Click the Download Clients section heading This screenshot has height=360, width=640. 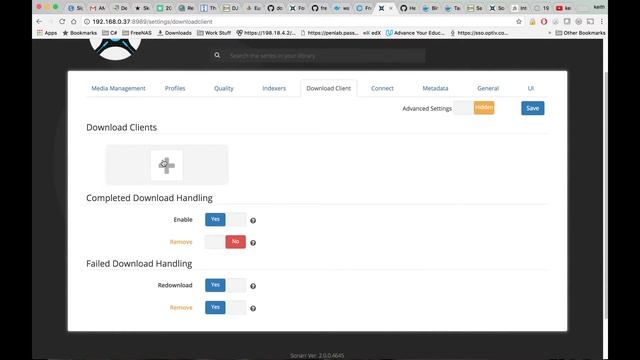click(x=121, y=127)
